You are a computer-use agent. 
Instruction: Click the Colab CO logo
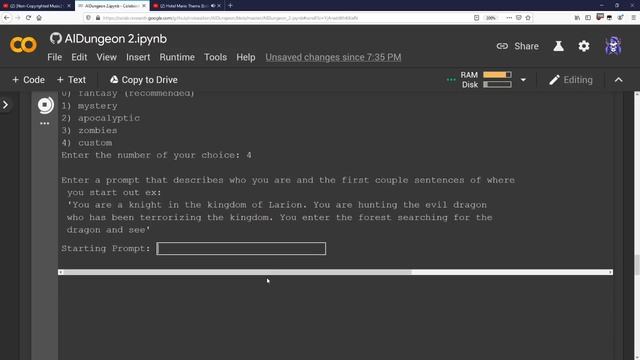(x=23, y=45)
